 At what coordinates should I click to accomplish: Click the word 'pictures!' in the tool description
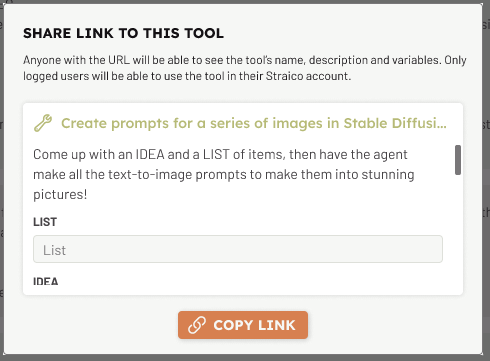[x=60, y=195]
